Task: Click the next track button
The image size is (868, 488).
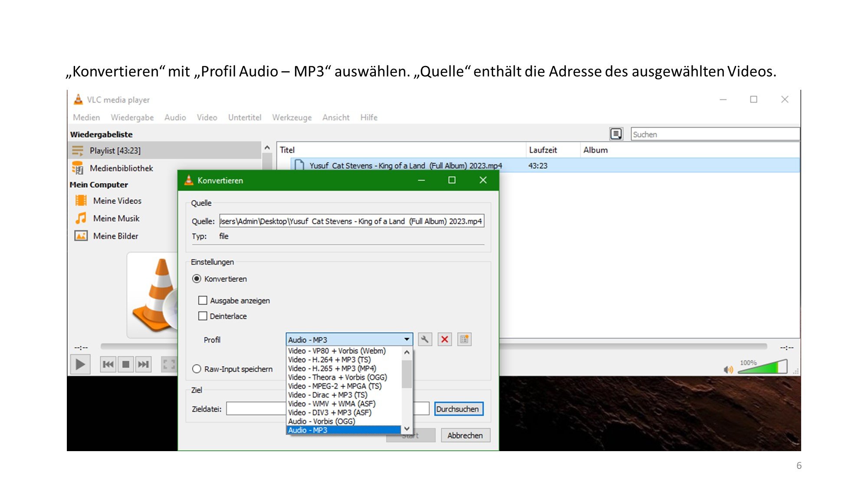Action: point(143,364)
